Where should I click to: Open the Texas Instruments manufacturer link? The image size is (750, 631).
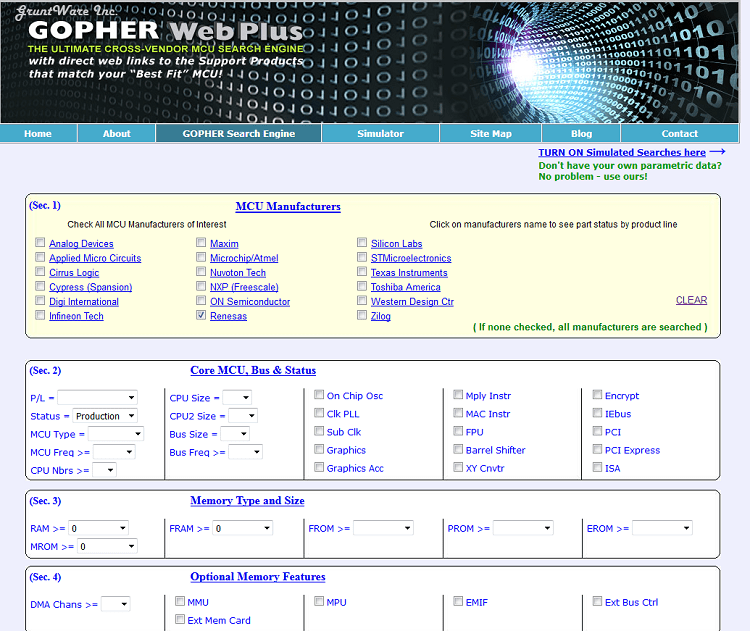click(409, 273)
